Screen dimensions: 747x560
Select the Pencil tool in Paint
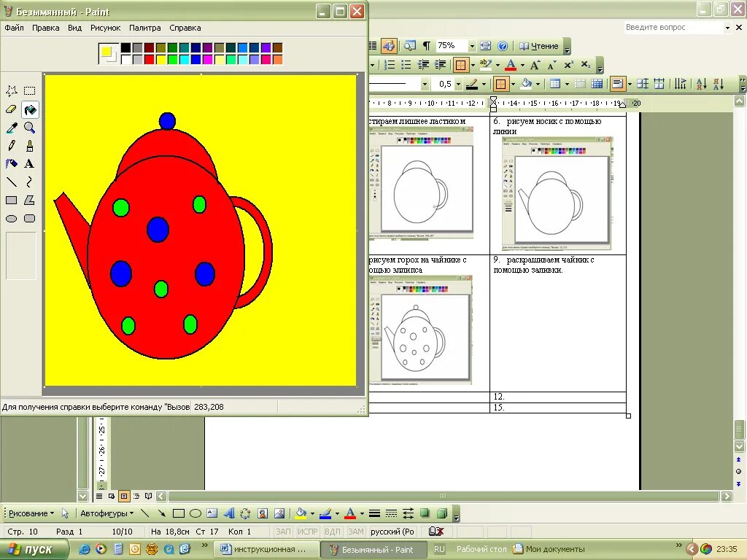(x=12, y=146)
